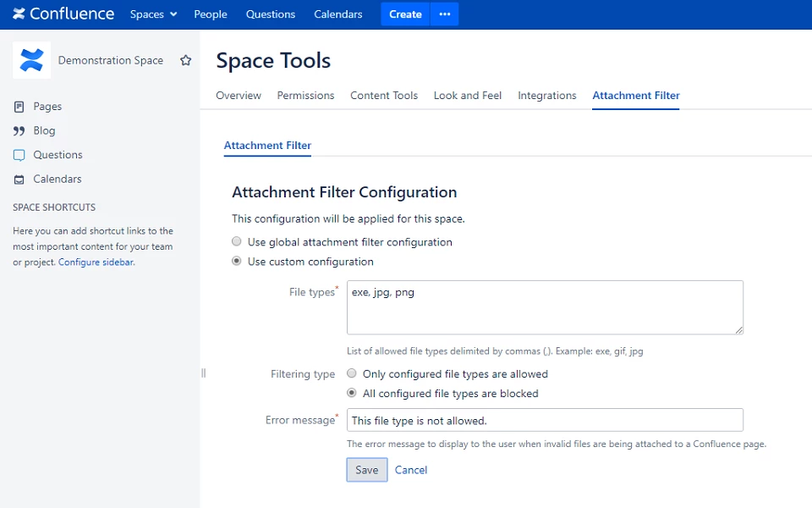
Task: Click into the File types text area
Action: (x=545, y=308)
